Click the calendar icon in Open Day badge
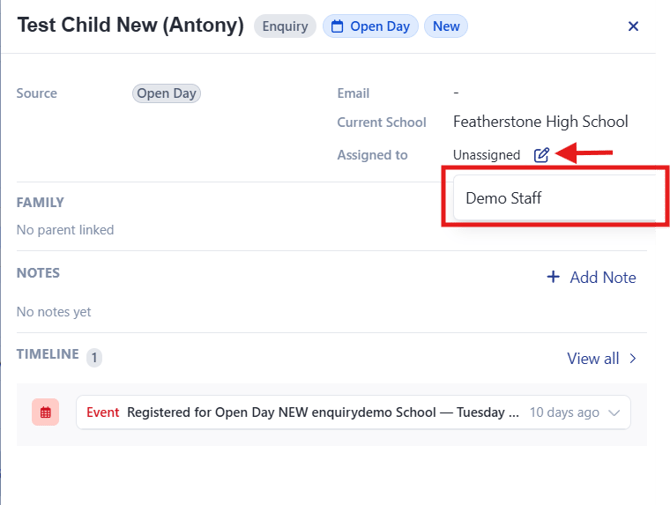670x505 pixels. (x=337, y=26)
